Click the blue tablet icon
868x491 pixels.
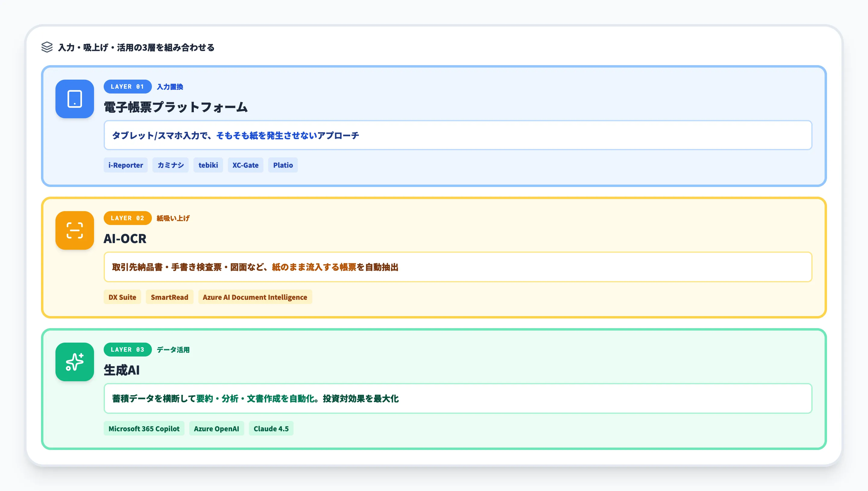coord(74,99)
